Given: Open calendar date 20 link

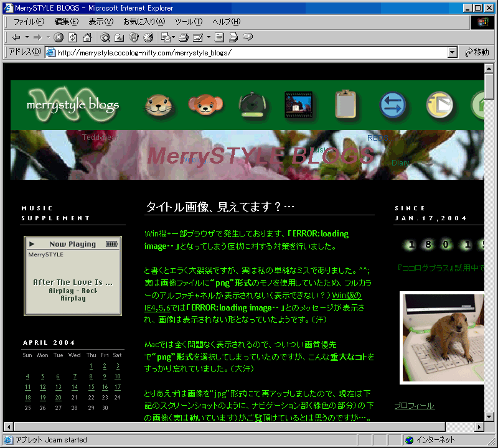Looking at the screenshot, I should point(58,398).
